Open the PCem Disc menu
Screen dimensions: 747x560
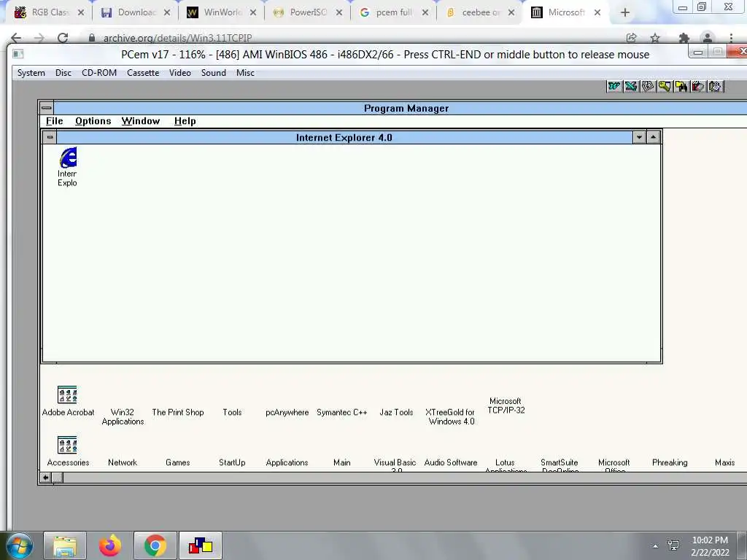click(x=63, y=73)
